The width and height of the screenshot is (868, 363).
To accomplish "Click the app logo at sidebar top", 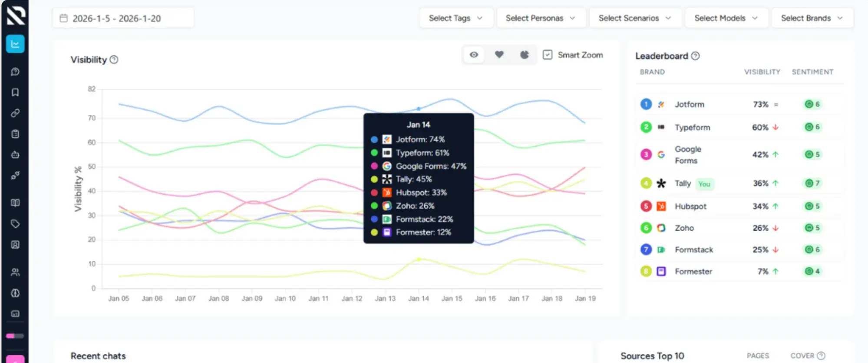I will 16,16.
